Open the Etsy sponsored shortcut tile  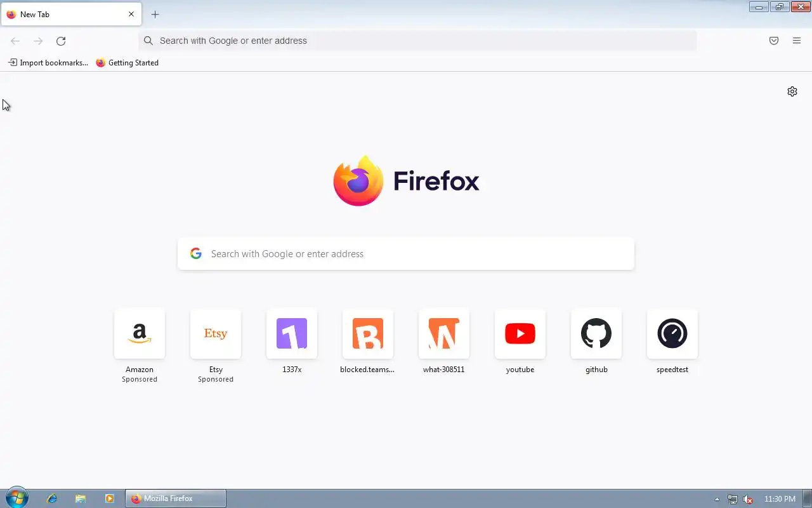pos(216,345)
